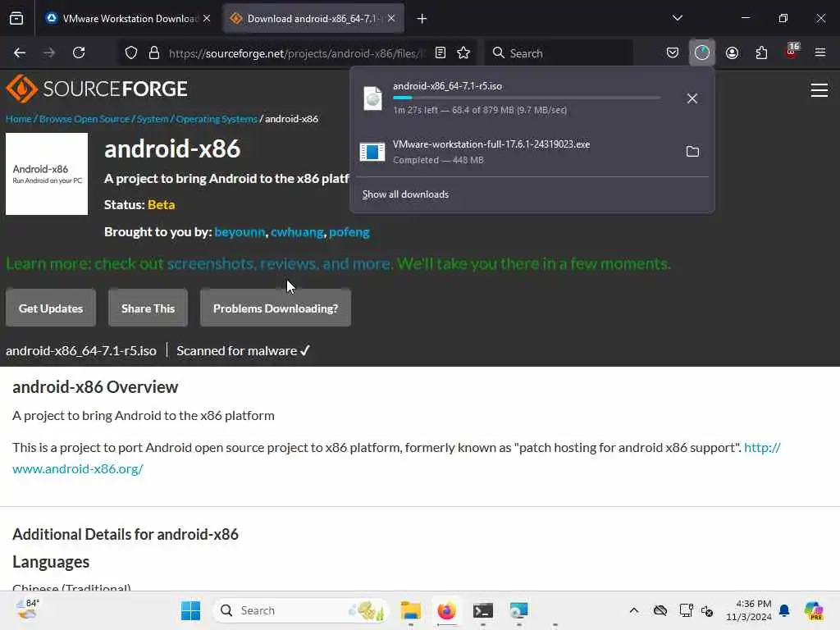
Task: Open System breadcrumb link
Action: tap(152, 119)
